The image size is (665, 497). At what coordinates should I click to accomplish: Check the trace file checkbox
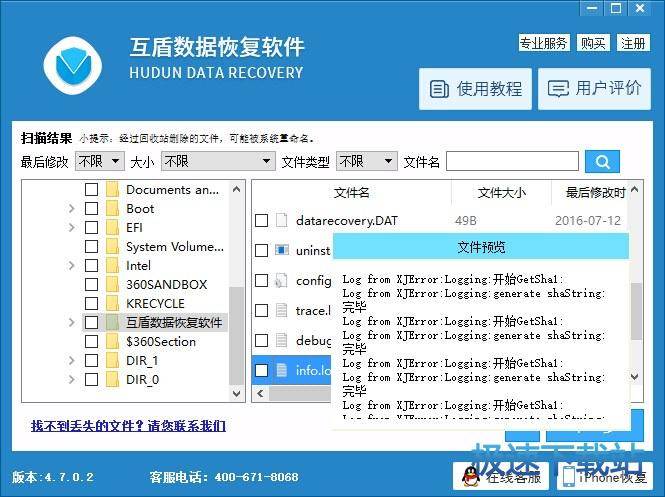[261, 310]
